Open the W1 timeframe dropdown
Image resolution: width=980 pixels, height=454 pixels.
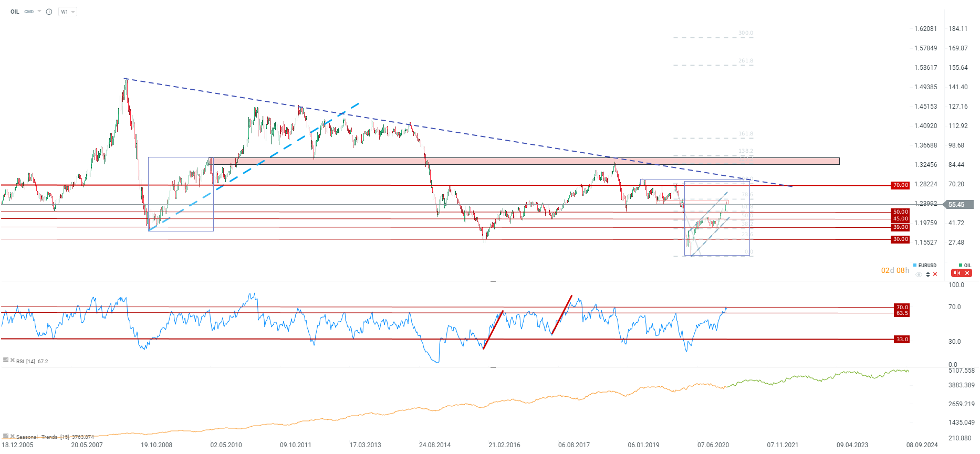(68, 12)
